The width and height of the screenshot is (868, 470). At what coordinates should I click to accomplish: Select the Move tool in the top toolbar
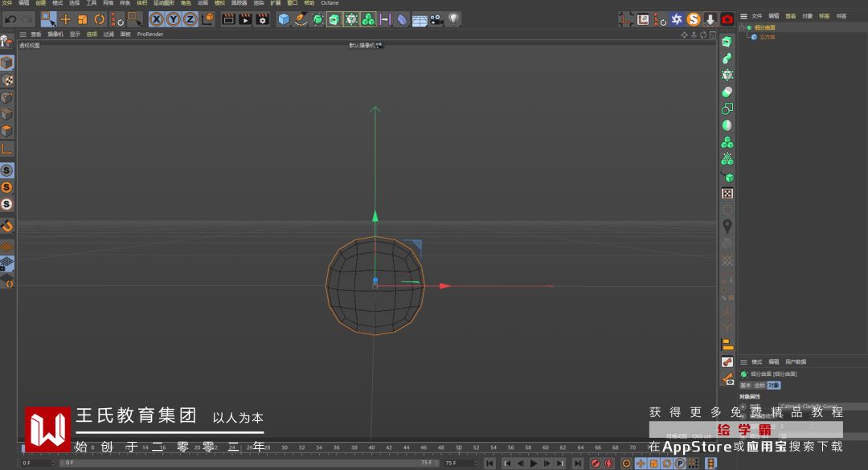coord(65,18)
